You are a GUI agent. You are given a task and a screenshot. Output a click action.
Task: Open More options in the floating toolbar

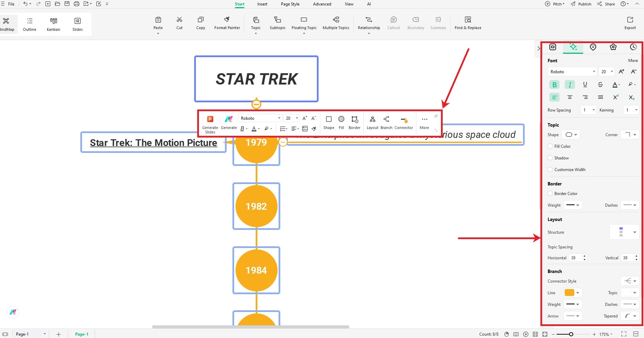pos(424,122)
